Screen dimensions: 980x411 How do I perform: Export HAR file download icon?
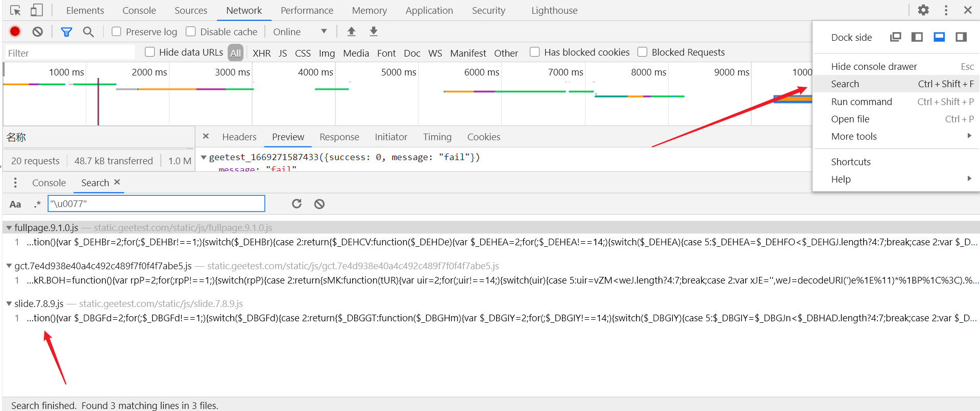(x=374, y=32)
